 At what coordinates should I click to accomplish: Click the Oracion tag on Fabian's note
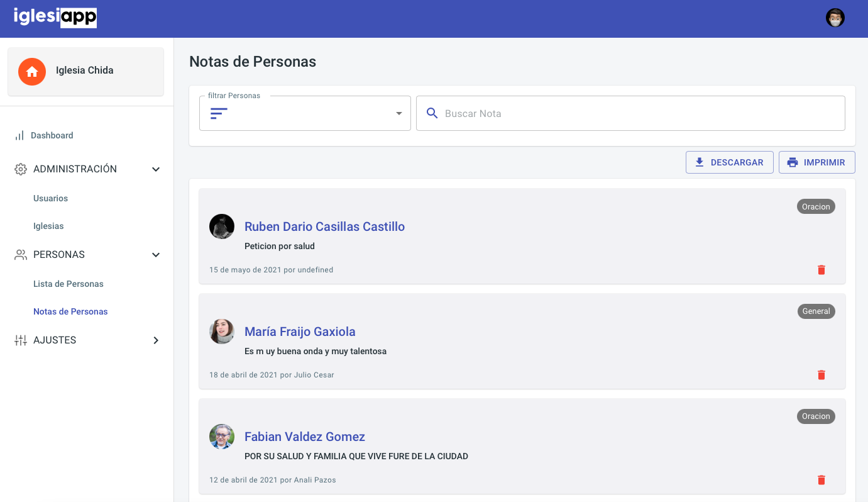coord(816,416)
